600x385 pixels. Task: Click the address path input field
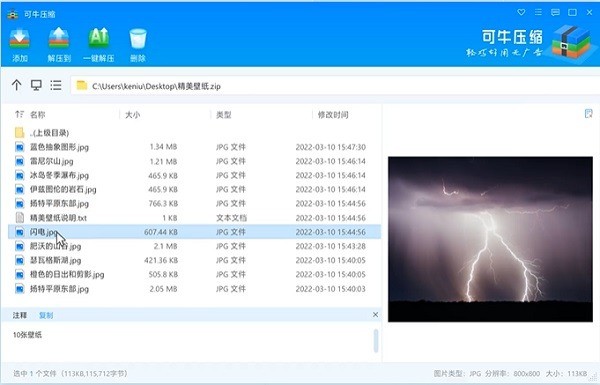coord(335,85)
